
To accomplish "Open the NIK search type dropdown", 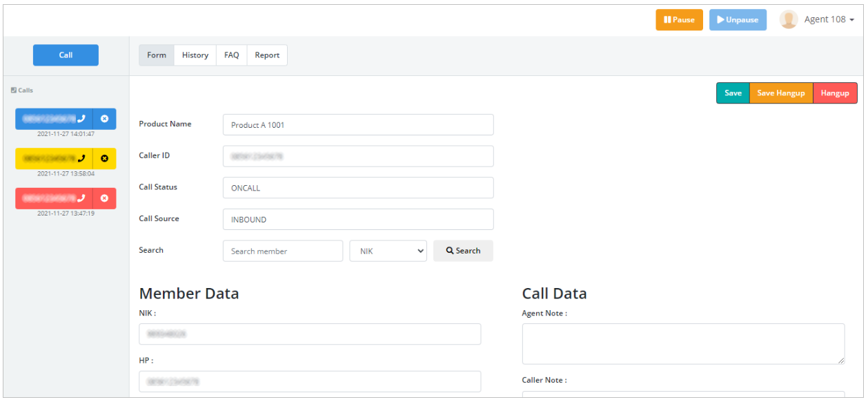I will click(x=388, y=250).
